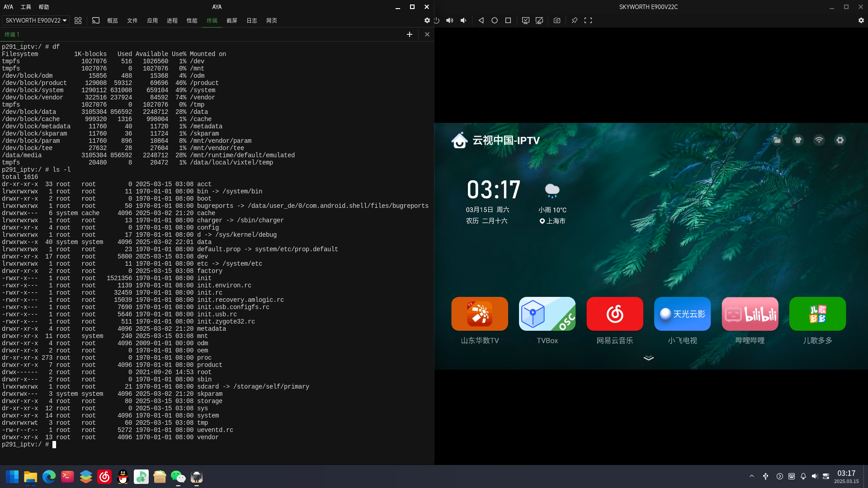The height and width of the screenshot is (488, 868).
Task: Open the 帮助 menu in AYA
Action: [x=44, y=7]
